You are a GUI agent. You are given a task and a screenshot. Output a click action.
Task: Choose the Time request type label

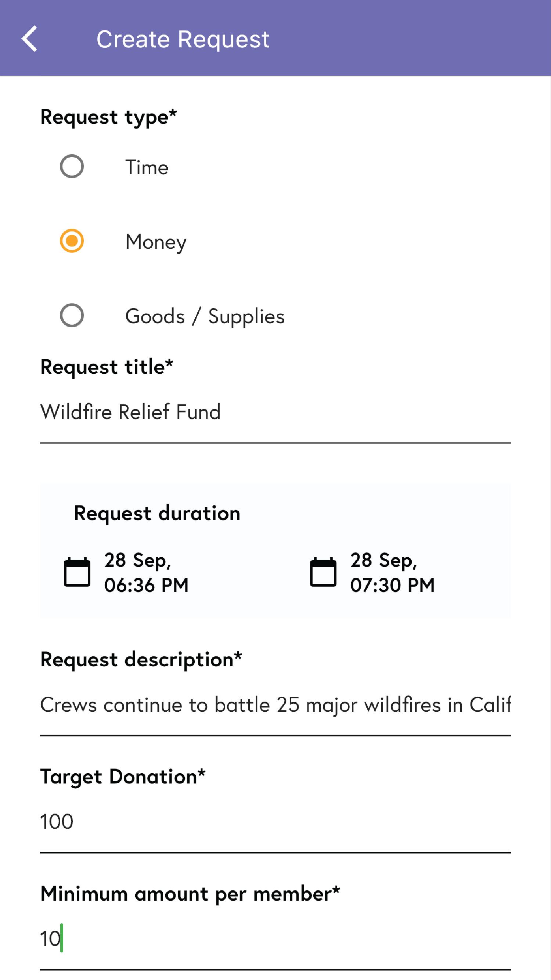pyautogui.click(x=147, y=167)
